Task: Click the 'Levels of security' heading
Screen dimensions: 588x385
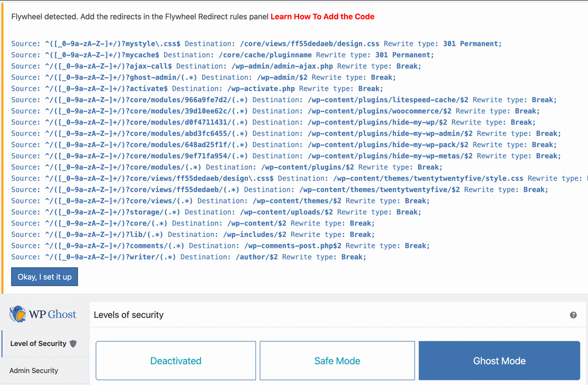Action: [x=129, y=315]
